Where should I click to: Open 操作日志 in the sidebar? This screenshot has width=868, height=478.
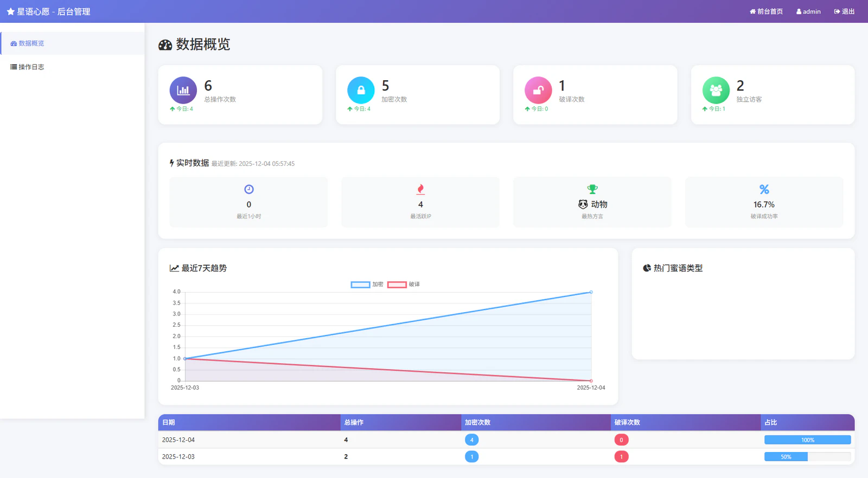click(x=31, y=67)
